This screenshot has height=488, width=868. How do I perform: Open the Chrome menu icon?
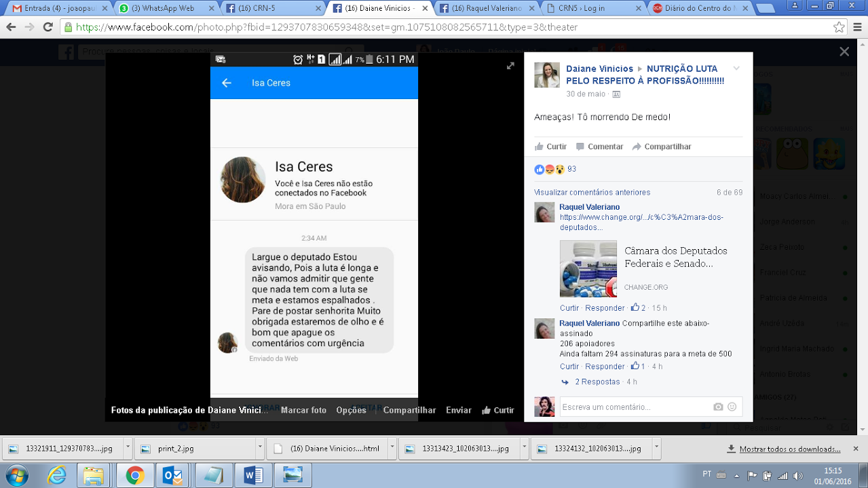coord(857,27)
